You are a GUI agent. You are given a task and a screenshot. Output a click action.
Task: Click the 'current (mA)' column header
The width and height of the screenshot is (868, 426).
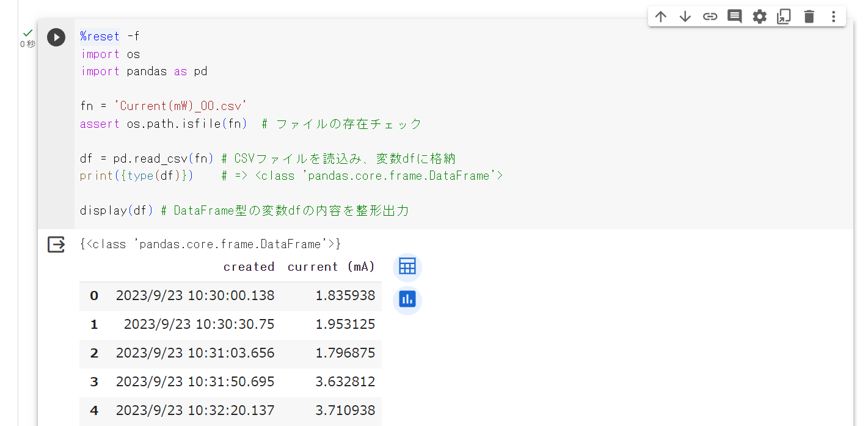pos(331,267)
